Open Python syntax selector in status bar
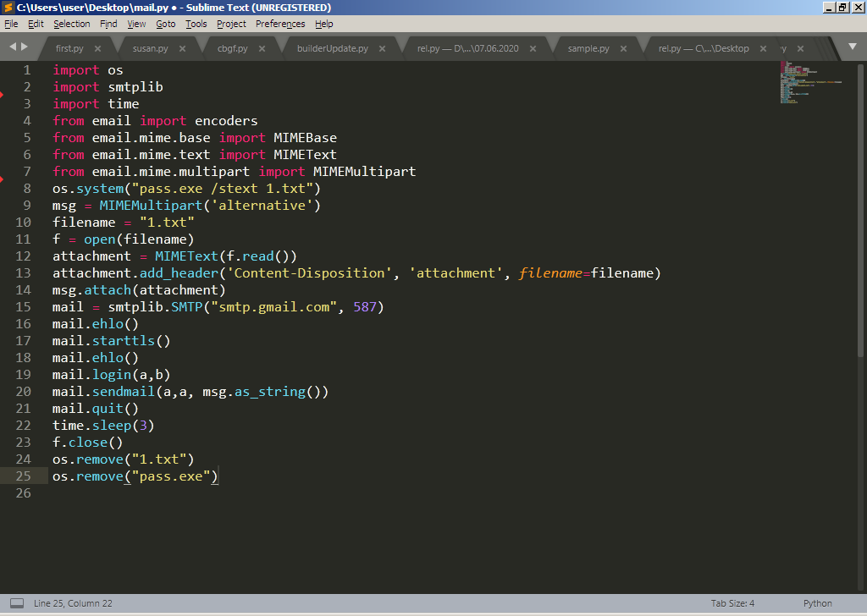Screen dimensions: 867x616 point(817,603)
